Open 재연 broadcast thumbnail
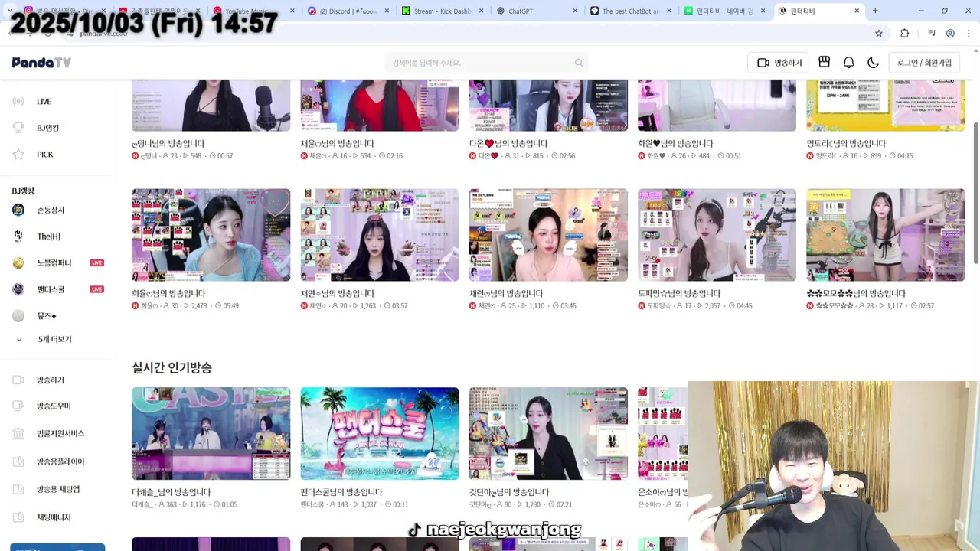 pos(380,235)
